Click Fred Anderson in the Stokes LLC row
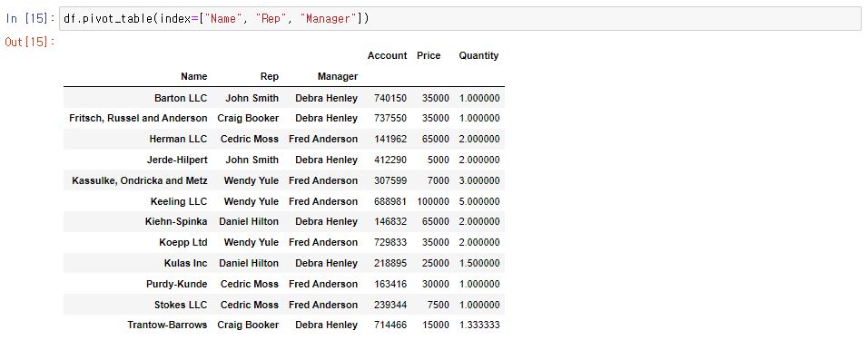The width and height of the screenshot is (868, 340). (323, 305)
